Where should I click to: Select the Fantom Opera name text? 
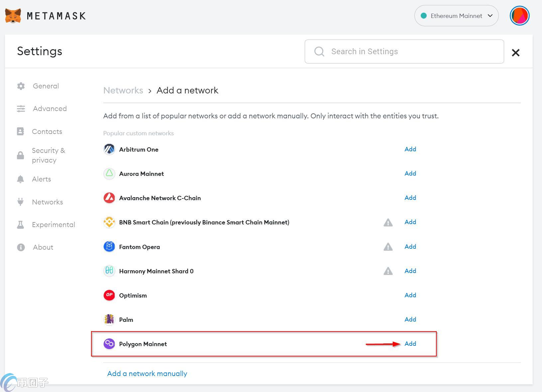(140, 247)
